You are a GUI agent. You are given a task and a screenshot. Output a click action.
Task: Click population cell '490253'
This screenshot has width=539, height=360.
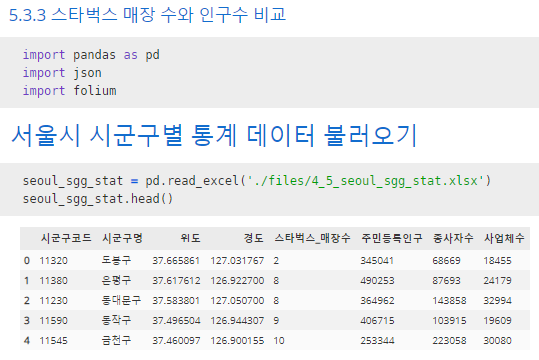pos(377,281)
